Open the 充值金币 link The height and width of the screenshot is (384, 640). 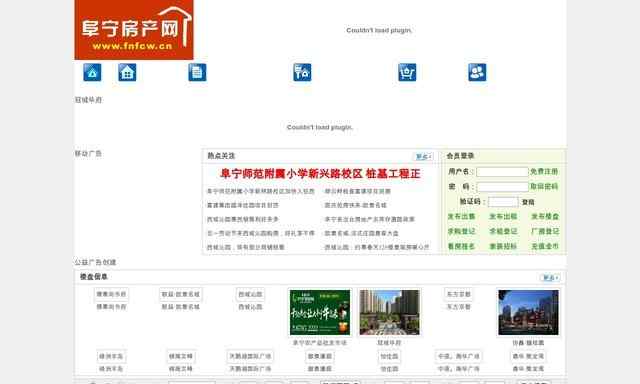coord(545,246)
